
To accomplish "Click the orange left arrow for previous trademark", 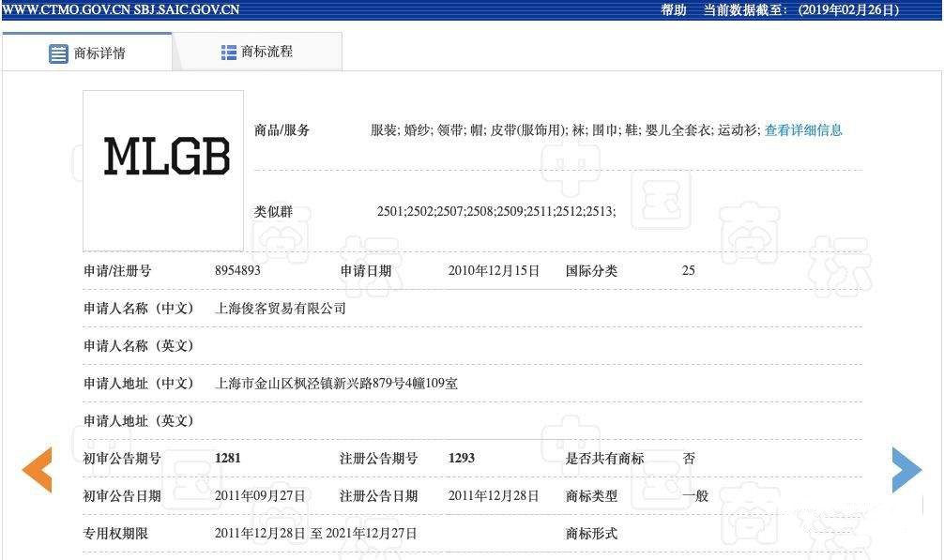I will click(x=38, y=471).
